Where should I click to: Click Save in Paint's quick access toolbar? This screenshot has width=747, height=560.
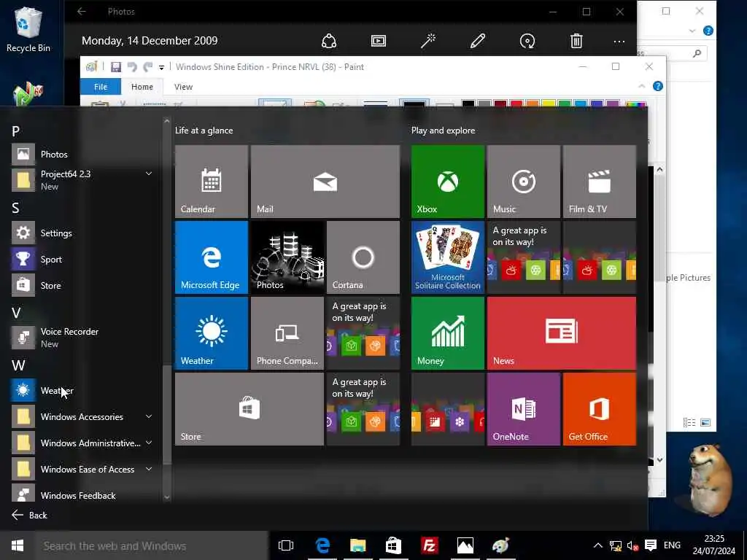coord(116,67)
